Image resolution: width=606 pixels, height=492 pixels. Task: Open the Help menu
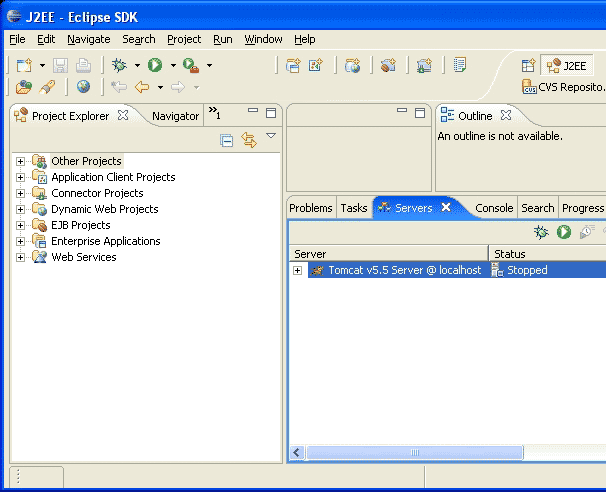[x=305, y=39]
